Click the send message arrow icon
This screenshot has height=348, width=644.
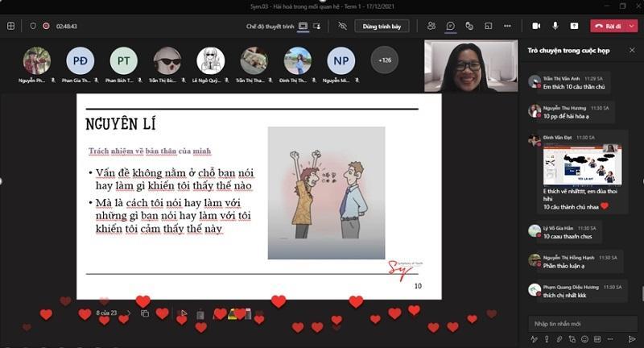[x=632, y=339]
